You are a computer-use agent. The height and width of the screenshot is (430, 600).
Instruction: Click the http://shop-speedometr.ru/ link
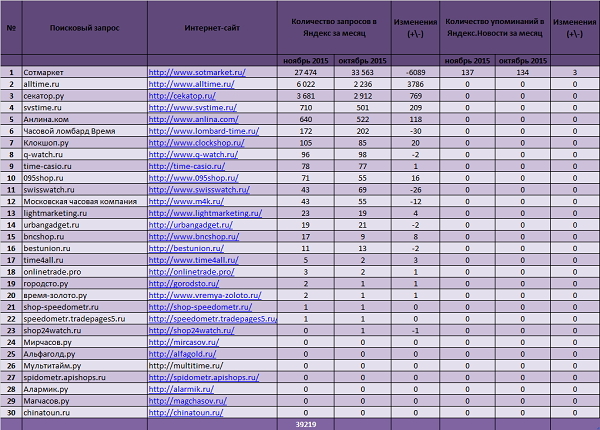point(200,307)
